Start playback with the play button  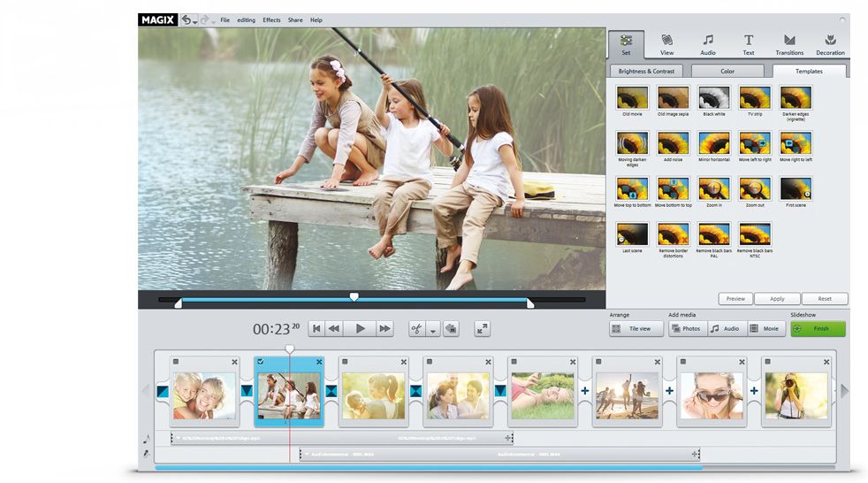pos(360,328)
